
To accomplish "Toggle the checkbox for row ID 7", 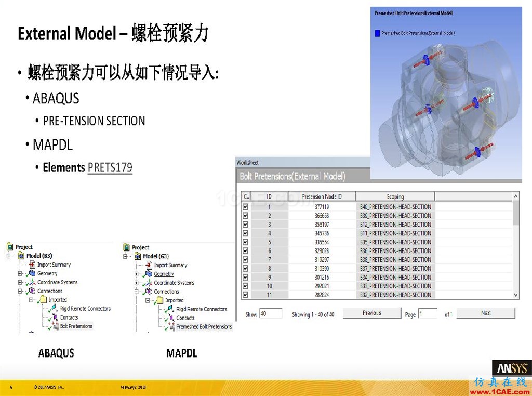I will (245, 260).
